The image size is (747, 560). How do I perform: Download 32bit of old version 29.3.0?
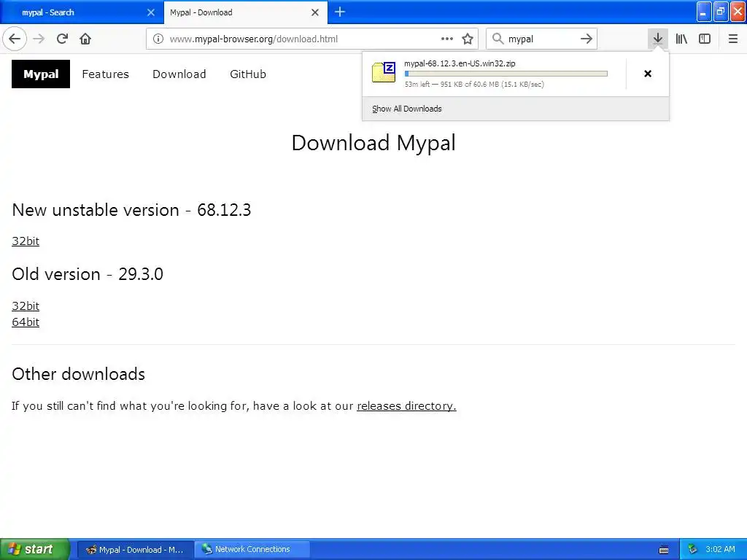26,306
